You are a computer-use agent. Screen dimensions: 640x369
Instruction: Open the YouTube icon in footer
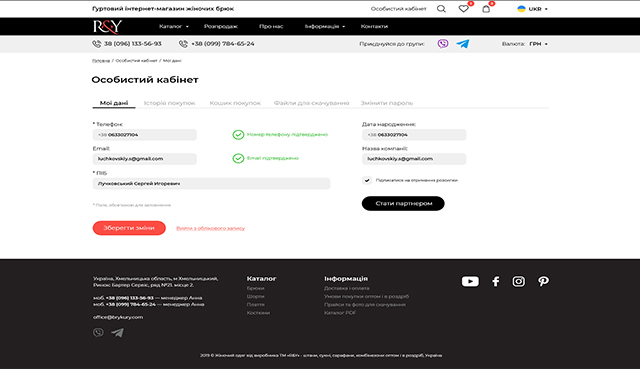(470, 281)
